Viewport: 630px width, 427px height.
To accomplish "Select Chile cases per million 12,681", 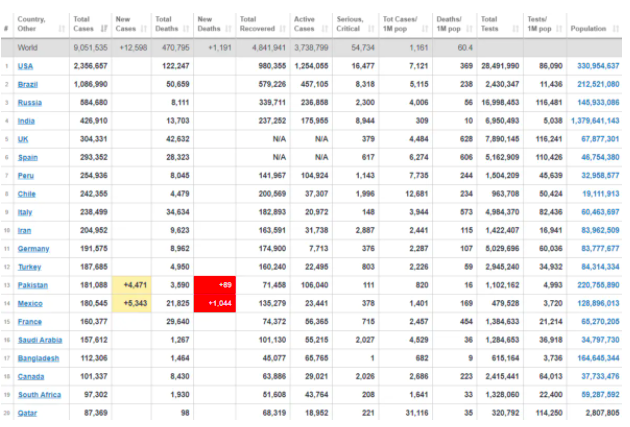I will click(417, 194).
